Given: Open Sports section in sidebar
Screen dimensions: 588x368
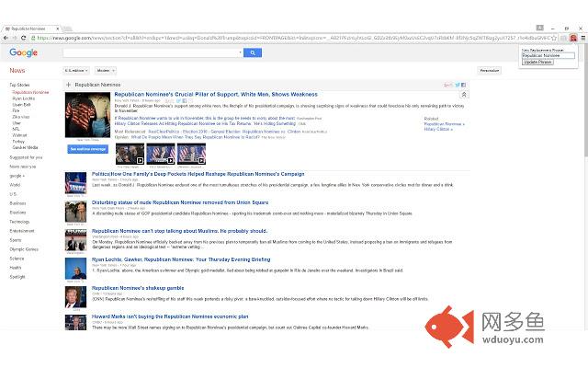Looking at the screenshot, I should click(16, 240).
